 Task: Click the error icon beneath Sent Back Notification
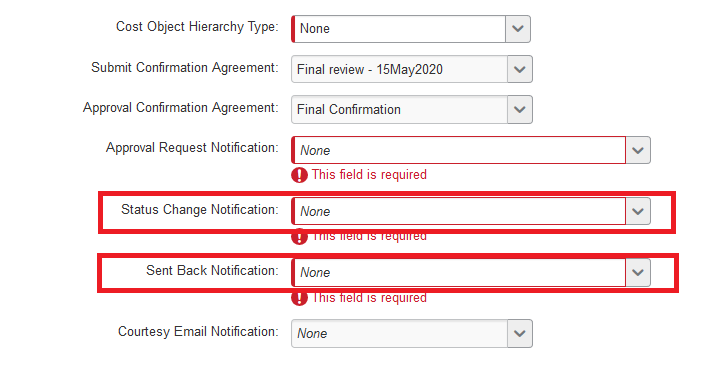click(299, 298)
